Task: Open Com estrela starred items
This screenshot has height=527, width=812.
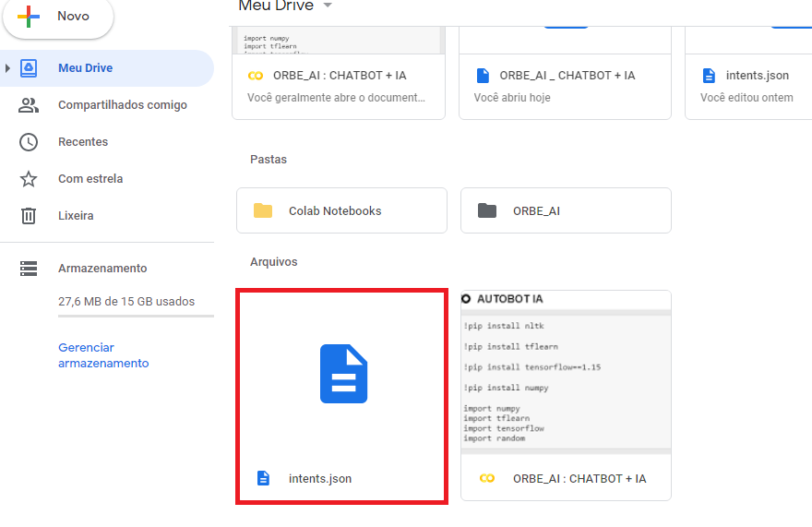Action: (x=90, y=179)
